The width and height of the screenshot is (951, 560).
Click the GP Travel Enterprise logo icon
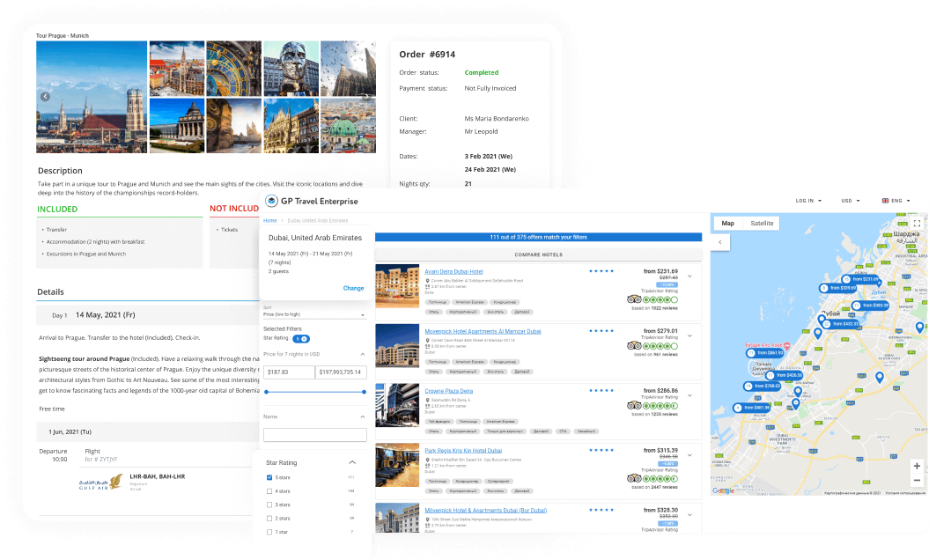pos(271,201)
